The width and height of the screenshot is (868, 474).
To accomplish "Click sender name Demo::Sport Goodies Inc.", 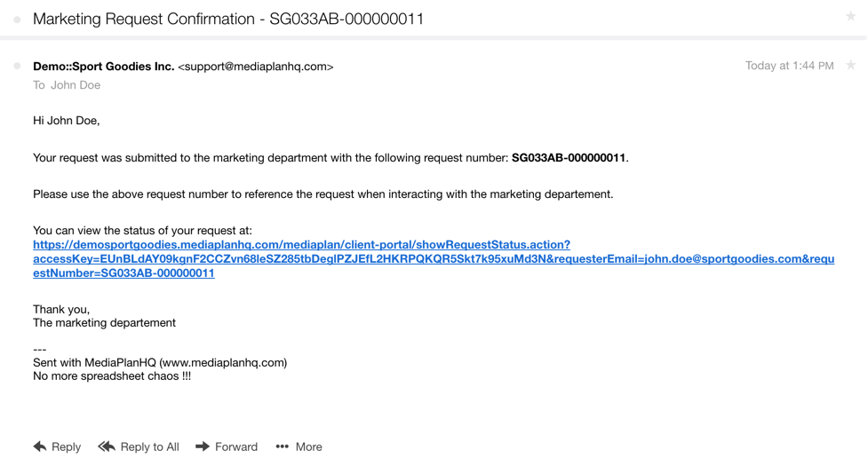I will click(x=104, y=67).
